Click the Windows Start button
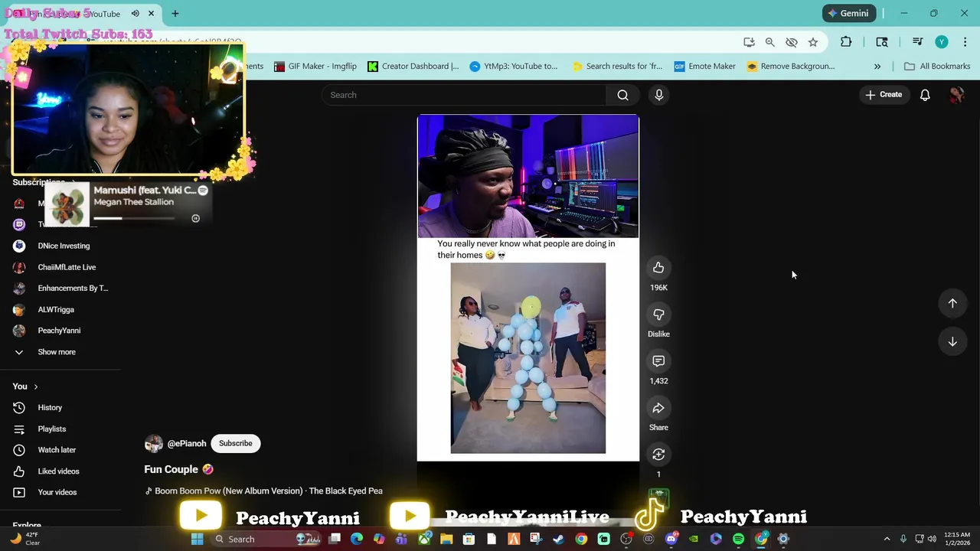This screenshot has width=980, height=551. point(197,539)
